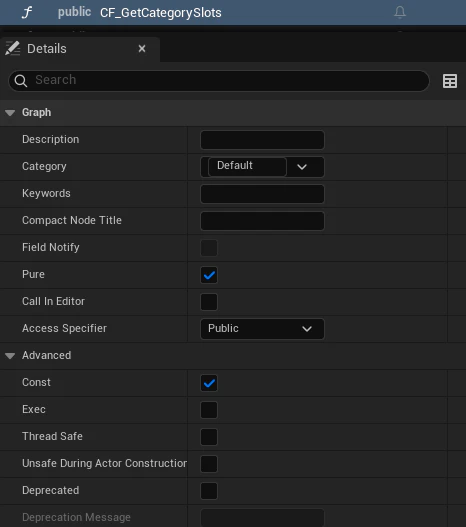The width and height of the screenshot is (466, 527).
Task: Enable the Exec checkbox
Action: click(209, 410)
